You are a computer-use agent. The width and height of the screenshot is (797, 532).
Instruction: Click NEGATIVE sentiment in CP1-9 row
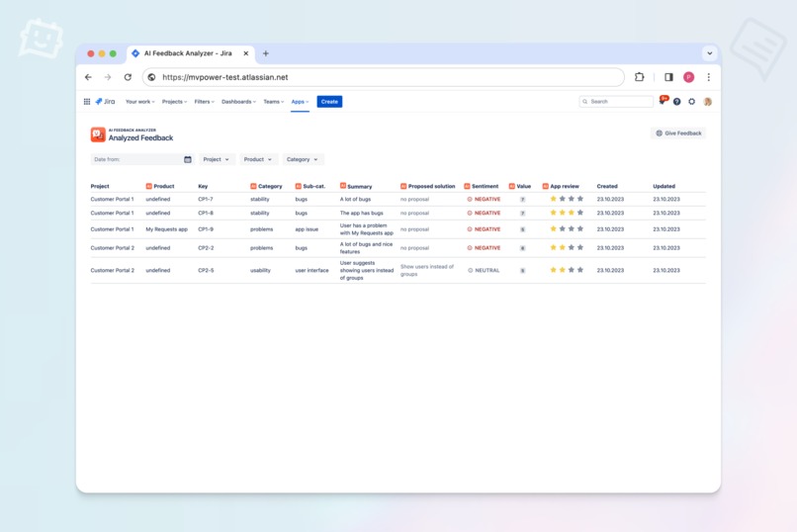(x=484, y=229)
